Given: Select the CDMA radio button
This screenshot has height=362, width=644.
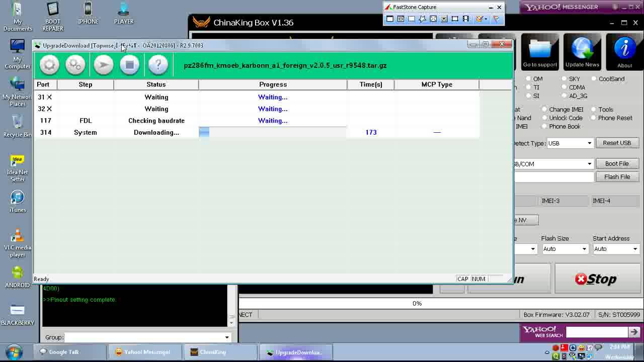Looking at the screenshot, I should coord(564,87).
